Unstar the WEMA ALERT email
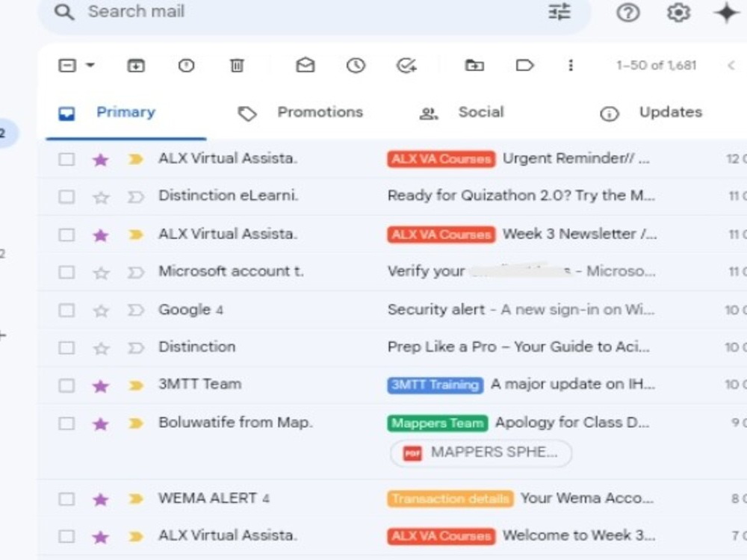 click(x=101, y=499)
